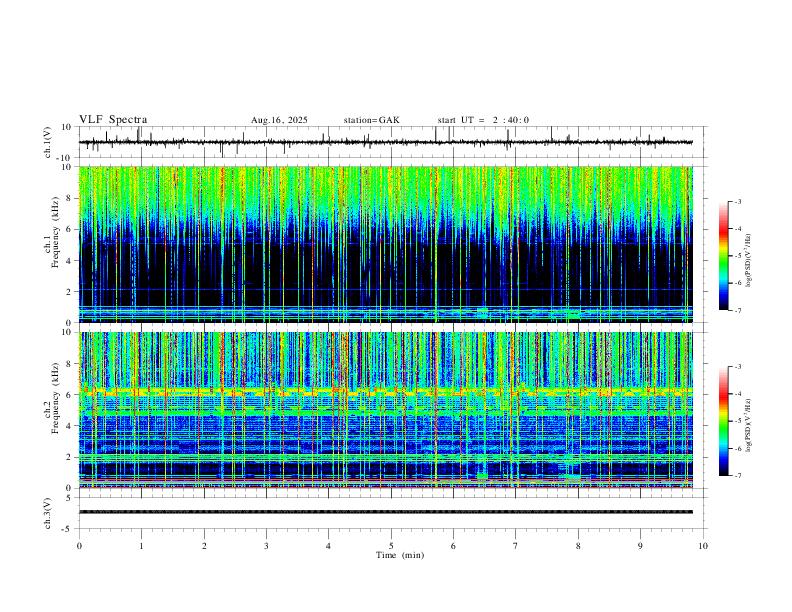Click the ch.1 colorbar "log(PSD)(V²/Hz)" label
The image size is (792, 612).
748,261
